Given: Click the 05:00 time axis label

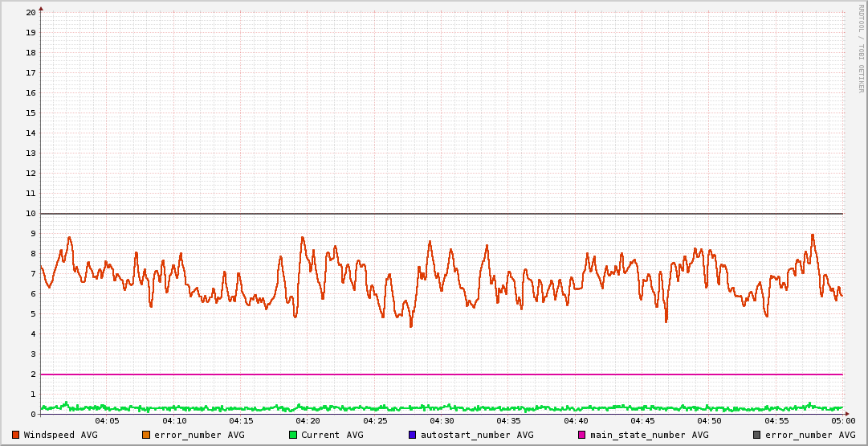Looking at the screenshot, I should point(842,421).
